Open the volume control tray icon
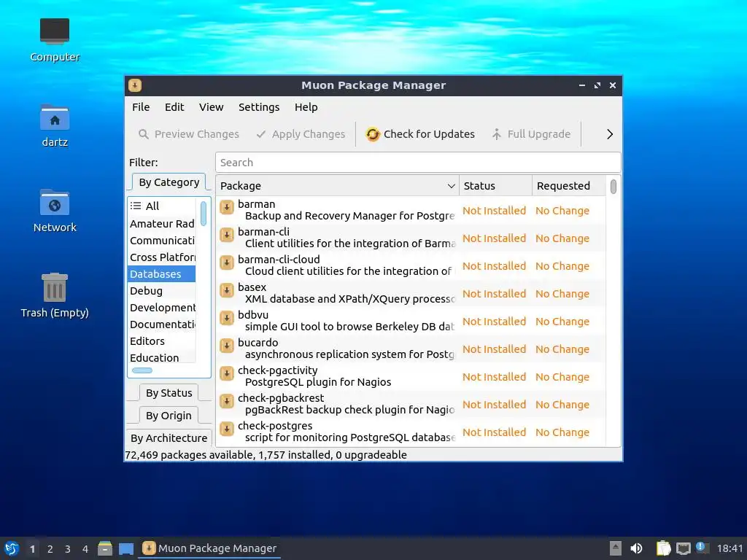The width and height of the screenshot is (747, 560). tap(636, 548)
